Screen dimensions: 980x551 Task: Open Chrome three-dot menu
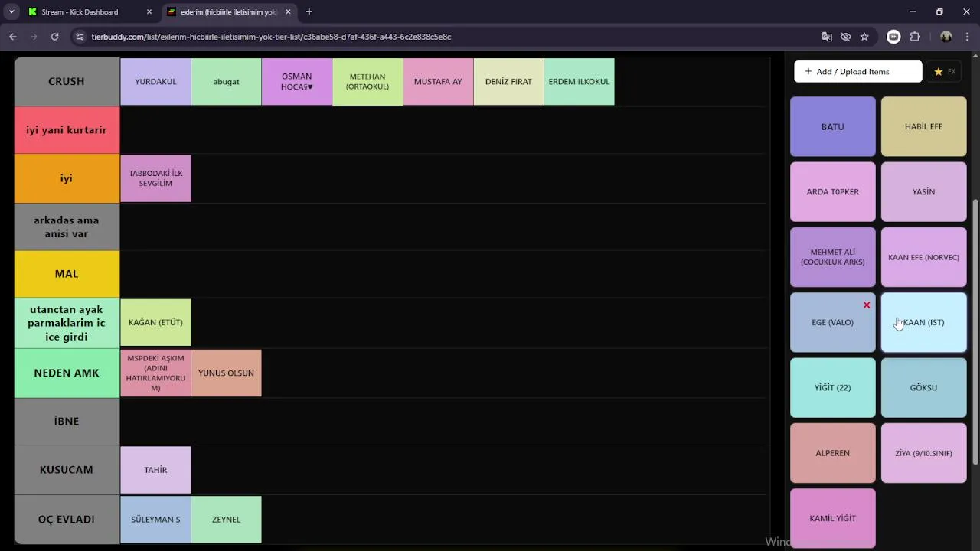[x=968, y=37]
